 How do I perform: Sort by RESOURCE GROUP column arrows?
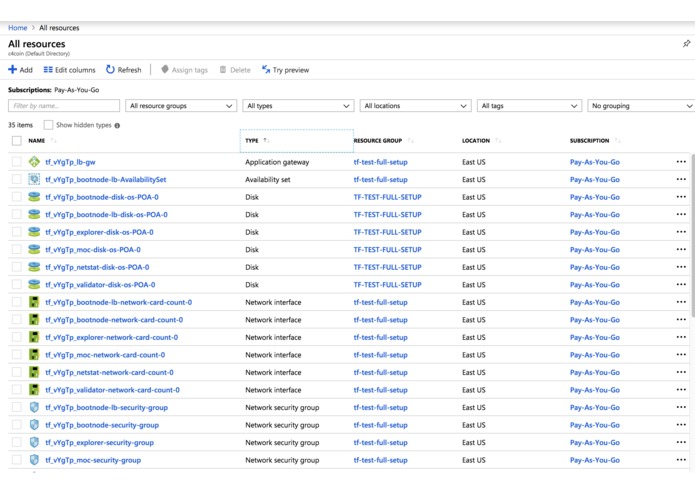pos(410,140)
